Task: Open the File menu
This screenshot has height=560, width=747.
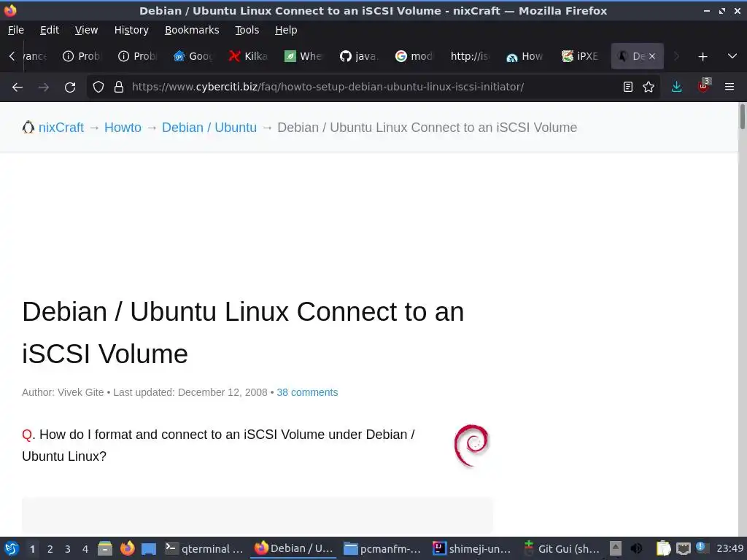Action: coord(16,30)
